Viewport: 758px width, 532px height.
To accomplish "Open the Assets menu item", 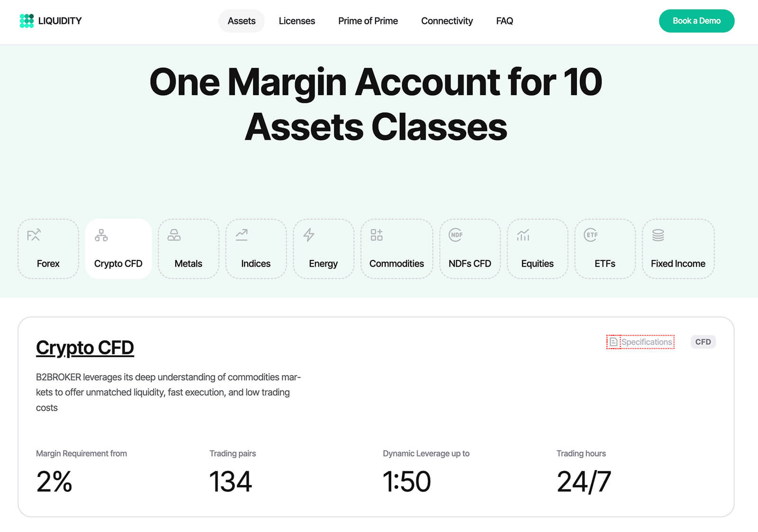I will (x=242, y=21).
